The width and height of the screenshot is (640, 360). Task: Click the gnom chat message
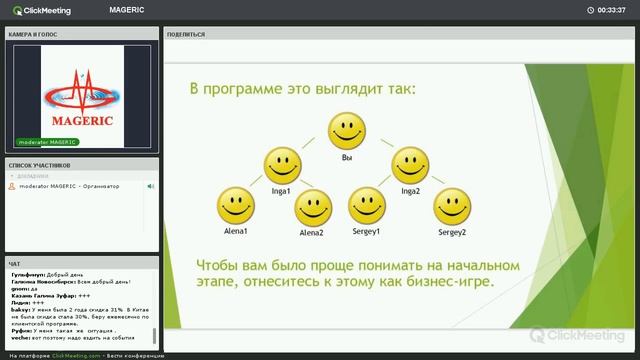click(24, 289)
